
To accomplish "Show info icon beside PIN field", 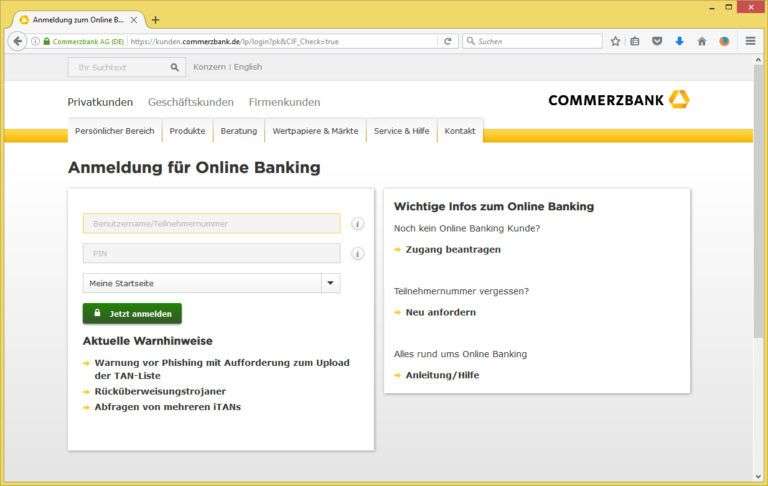I will point(358,254).
